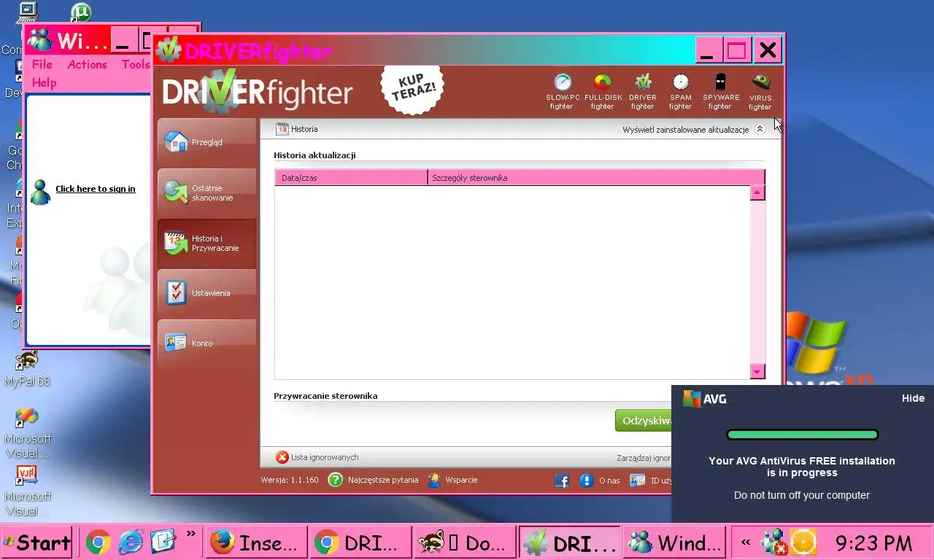Click the Messenger tray icon
Image resolution: width=934 pixels, height=560 pixels.
773,543
